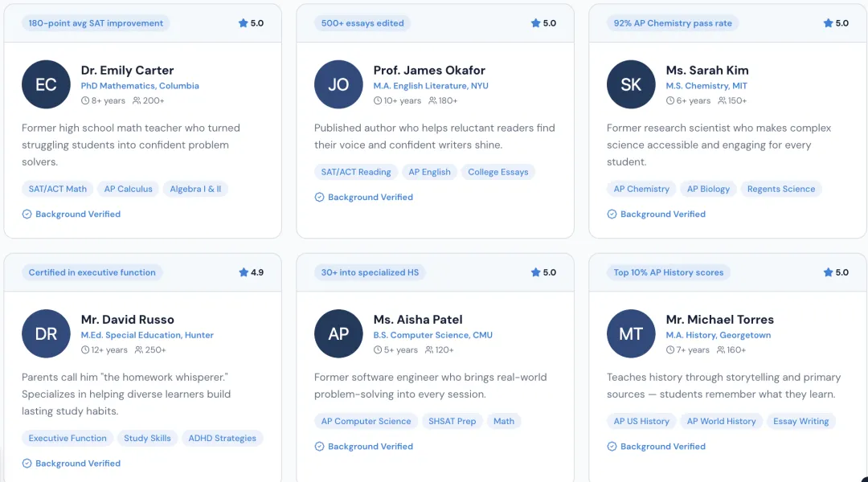Click the JO avatar for Prof. James Okafor

[338, 84]
